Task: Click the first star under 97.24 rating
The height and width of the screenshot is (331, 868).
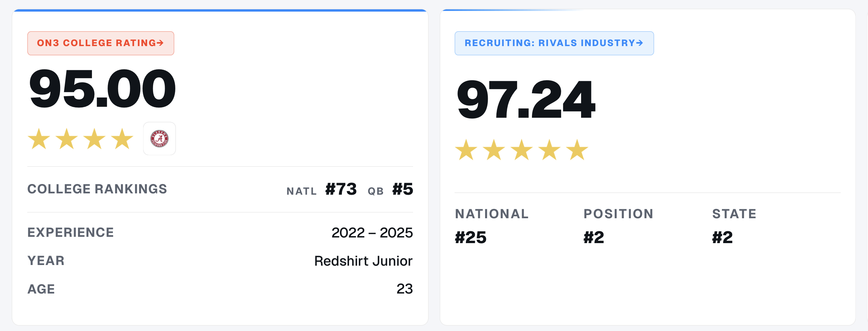Action: [x=466, y=150]
